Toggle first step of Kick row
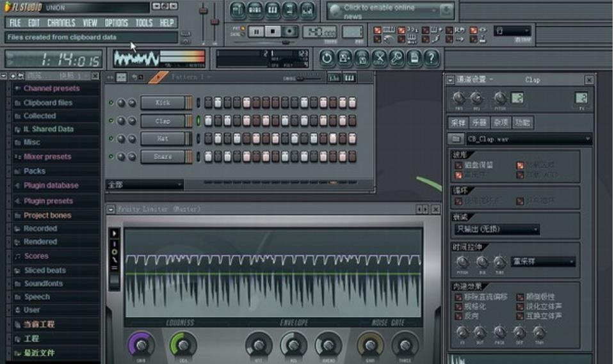The image size is (614, 364). click(208, 103)
